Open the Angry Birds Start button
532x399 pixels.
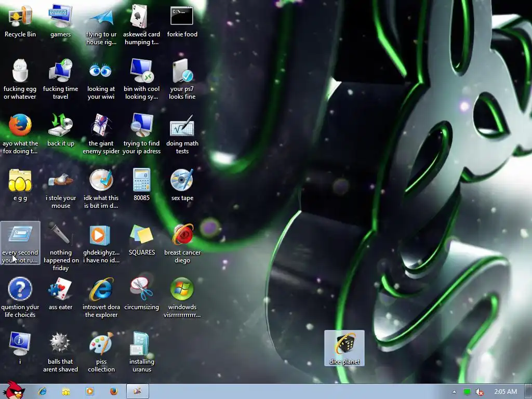[x=14, y=390]
